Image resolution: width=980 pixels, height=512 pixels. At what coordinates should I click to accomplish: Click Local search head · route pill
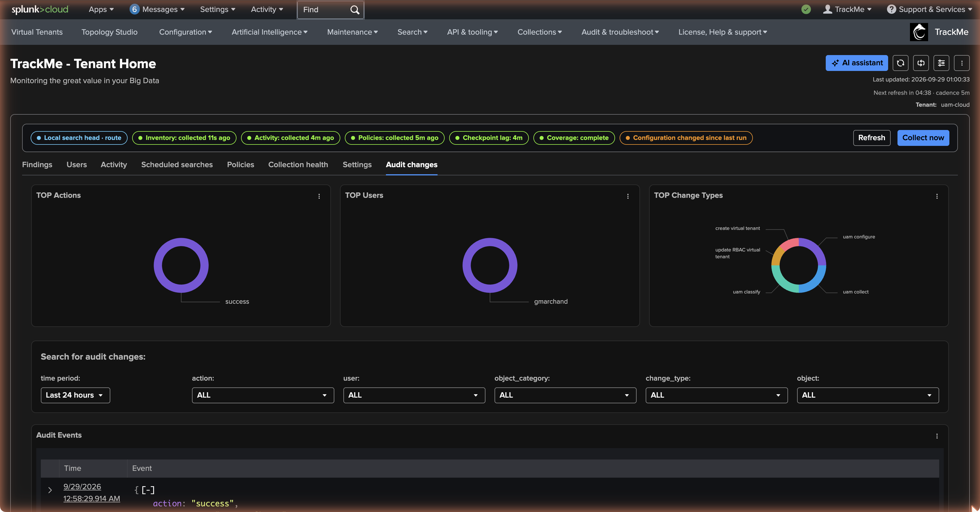[79, 138]
